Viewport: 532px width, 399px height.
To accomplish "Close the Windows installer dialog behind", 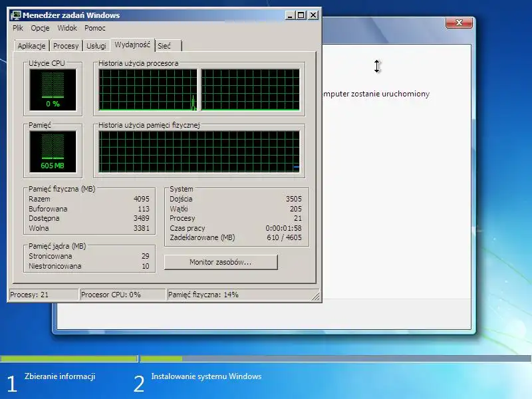I will pos(459,23).
